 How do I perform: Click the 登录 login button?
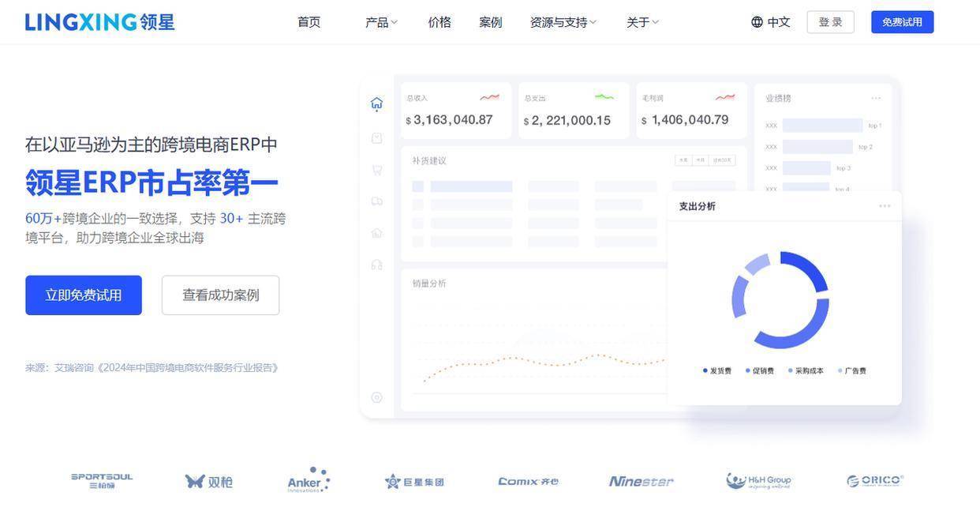coord(830,22)
